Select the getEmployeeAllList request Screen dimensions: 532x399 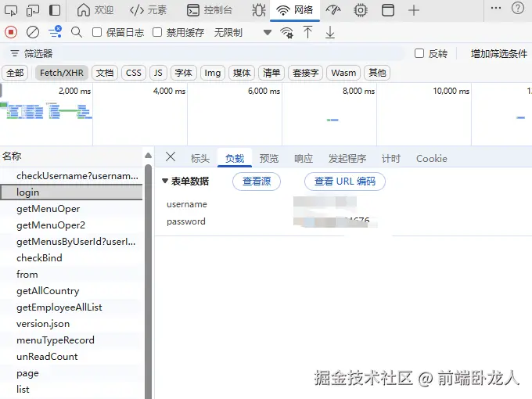coord(71,307)
